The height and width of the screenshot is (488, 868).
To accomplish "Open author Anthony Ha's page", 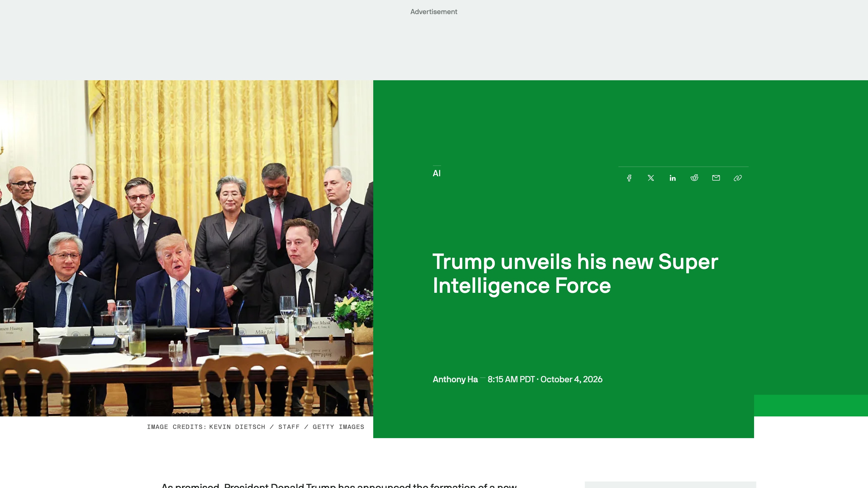I will pos(455,379).
